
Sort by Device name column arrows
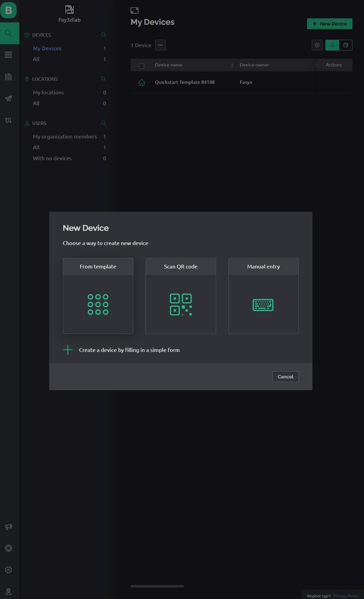click(x=232, y=65)
